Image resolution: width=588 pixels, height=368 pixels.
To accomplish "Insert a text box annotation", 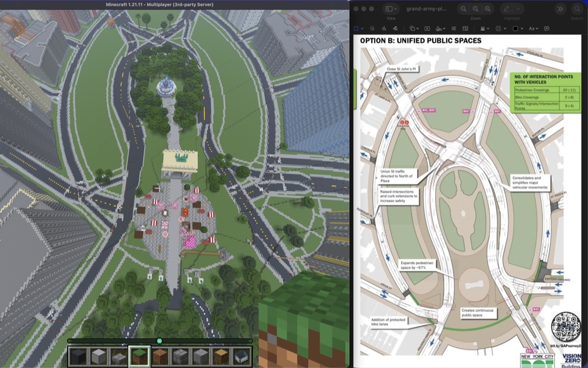I will click(x=428, y=28).
